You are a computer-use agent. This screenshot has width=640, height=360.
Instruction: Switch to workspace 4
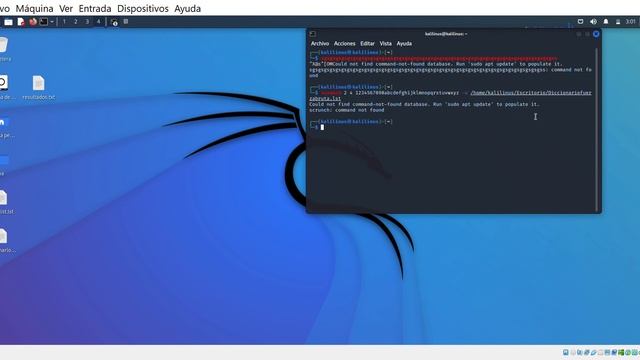(x=98, y=22)
